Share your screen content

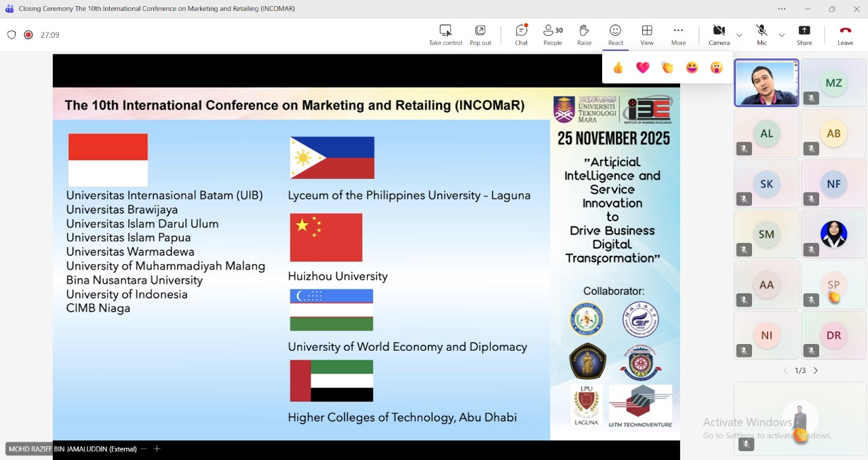tap(804, 35)
